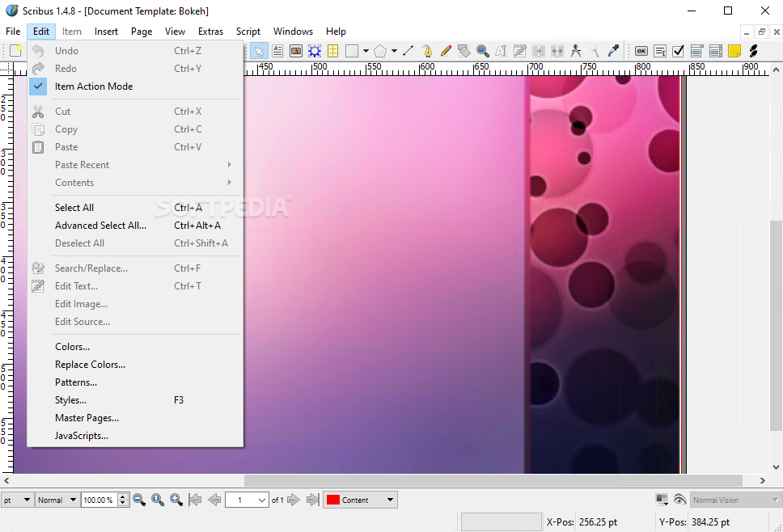783x532 pixels.
Task: Go to the last page arrow
Action: coord(312,500)
